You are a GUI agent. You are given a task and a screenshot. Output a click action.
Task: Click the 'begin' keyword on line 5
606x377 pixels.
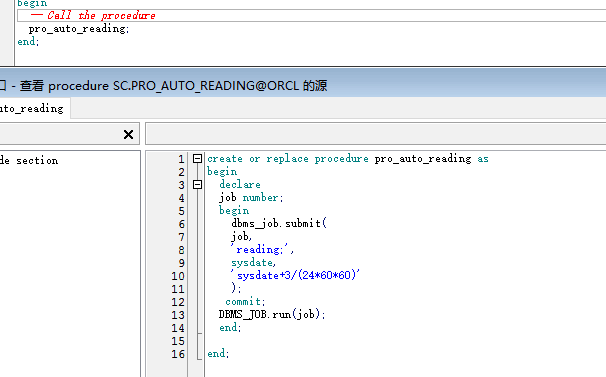click(x=234, y=210)
